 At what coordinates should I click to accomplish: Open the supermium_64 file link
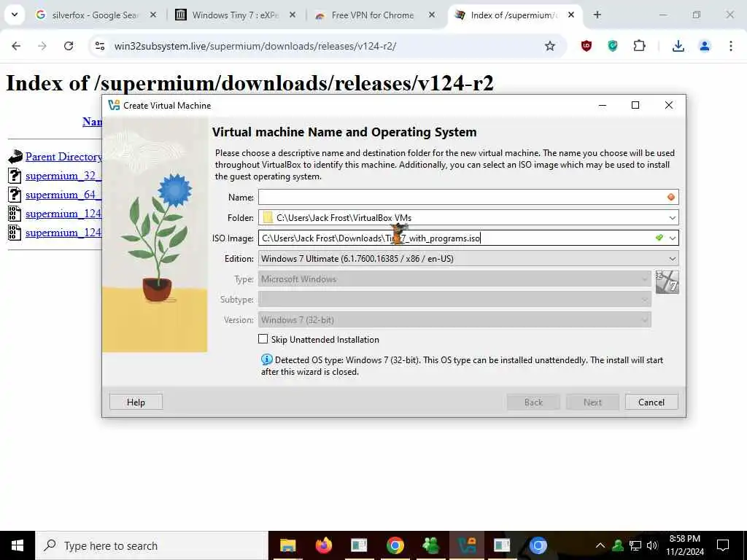[x=63, y=195]
